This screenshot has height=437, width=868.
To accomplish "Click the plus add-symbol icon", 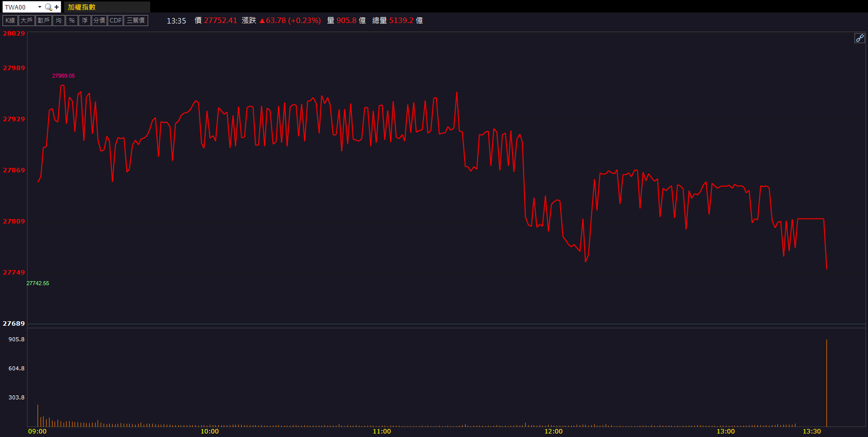I will (57, 7).
